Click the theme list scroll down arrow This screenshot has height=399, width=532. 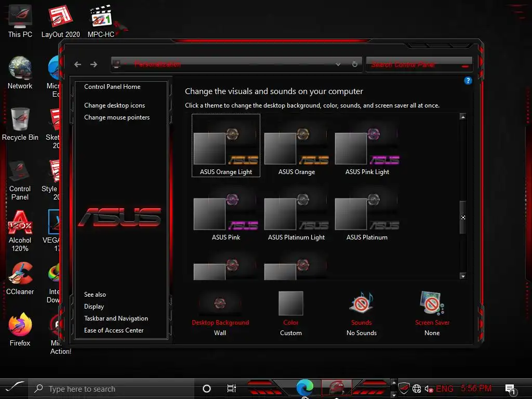(x=463, y=276)
